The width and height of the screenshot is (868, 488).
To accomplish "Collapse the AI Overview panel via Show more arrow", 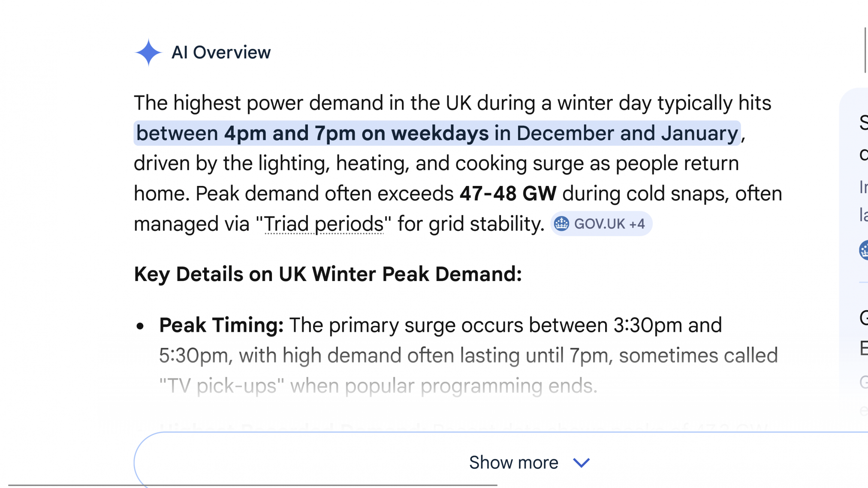I will tap(581, 463).
